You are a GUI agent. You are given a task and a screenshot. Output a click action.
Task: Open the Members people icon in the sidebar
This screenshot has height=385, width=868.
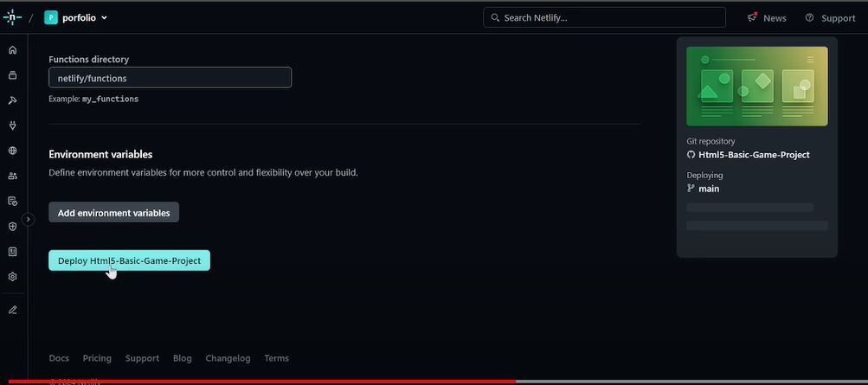click(13, 176)
